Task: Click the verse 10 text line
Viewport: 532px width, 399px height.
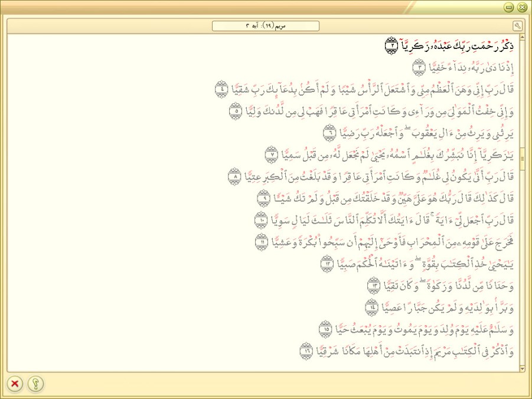Action: coord(392,220)
